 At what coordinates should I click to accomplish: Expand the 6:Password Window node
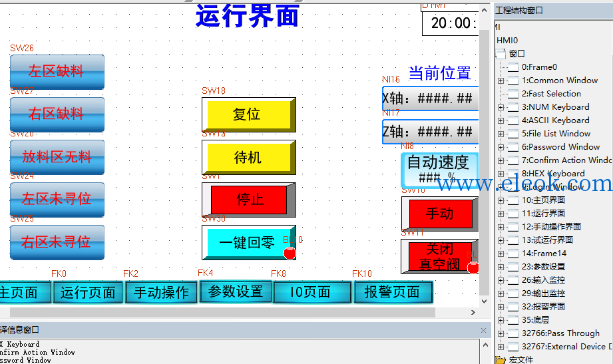(x=501, y=147)
